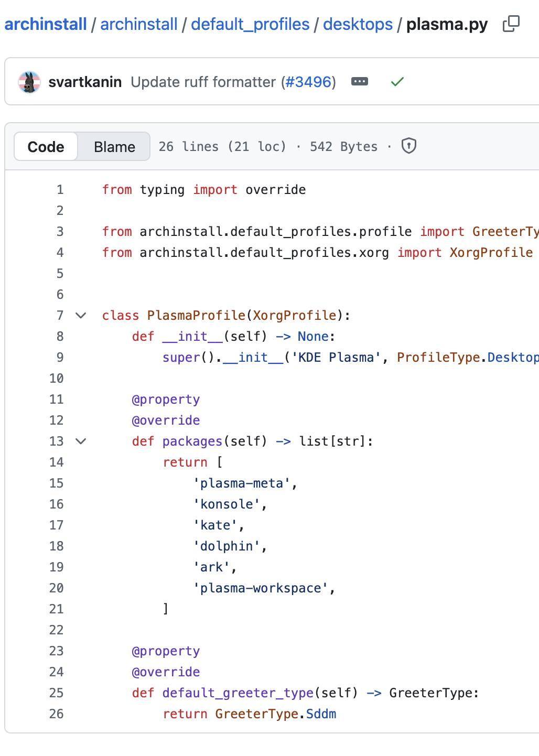The width and height of the screenshot is (539, 756).
Task: Expand commit message ellipsis button
Action: point(360,81)
